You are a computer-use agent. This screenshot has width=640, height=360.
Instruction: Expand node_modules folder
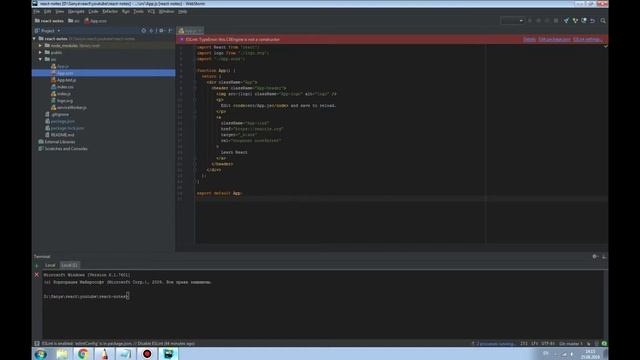(x=40, y=45)
